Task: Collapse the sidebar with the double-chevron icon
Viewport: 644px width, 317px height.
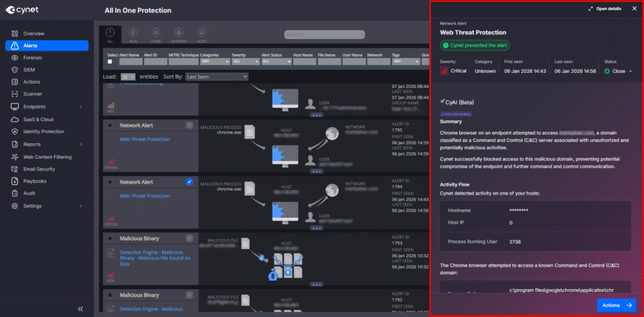Action: pos(80,309)
